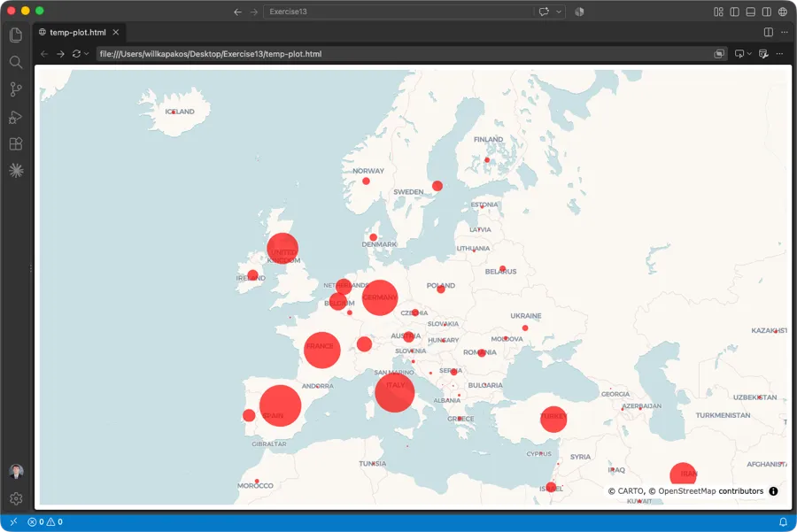Viewport: 797px width, 532px height.
Task: Split the editor to the right
Action: tap(769, 32)
